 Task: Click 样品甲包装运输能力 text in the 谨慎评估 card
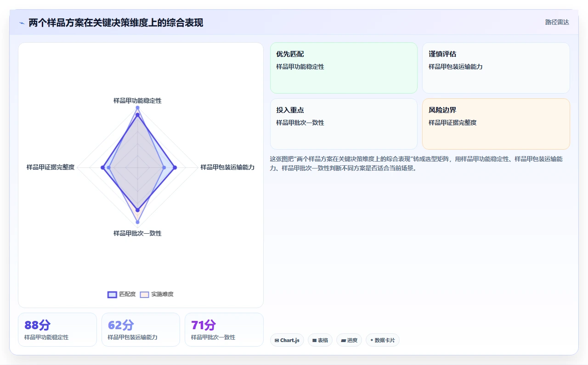tap(456, 67)
